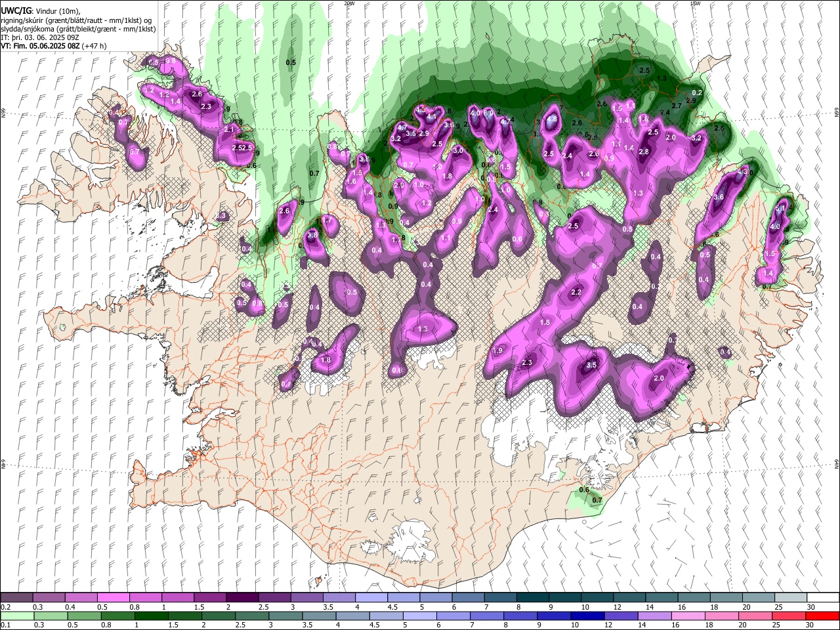Click the light lavender snow swatch starting at 4

pos(370,598)
